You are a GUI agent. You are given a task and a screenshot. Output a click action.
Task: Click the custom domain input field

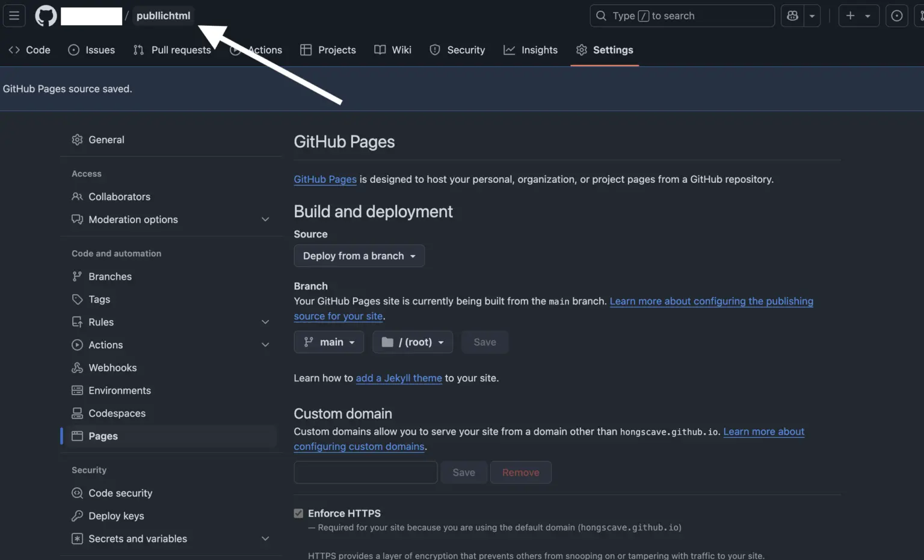pos(365,472)
